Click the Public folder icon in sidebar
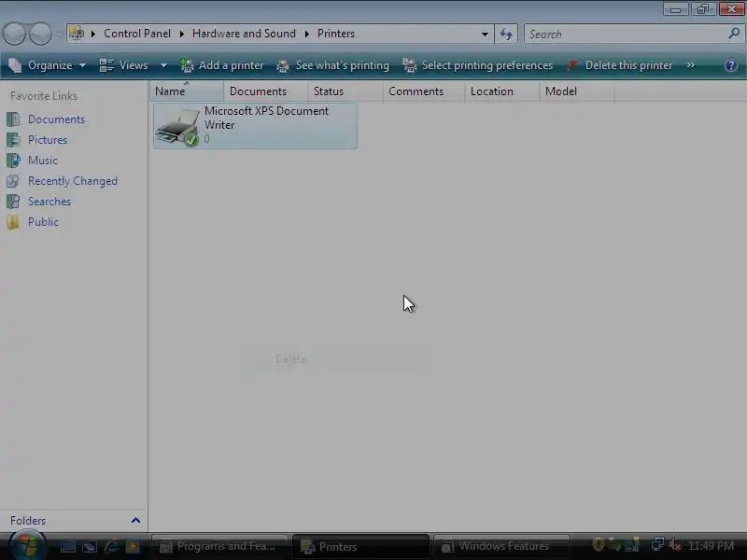747x560 pixels. coord(13,222)
